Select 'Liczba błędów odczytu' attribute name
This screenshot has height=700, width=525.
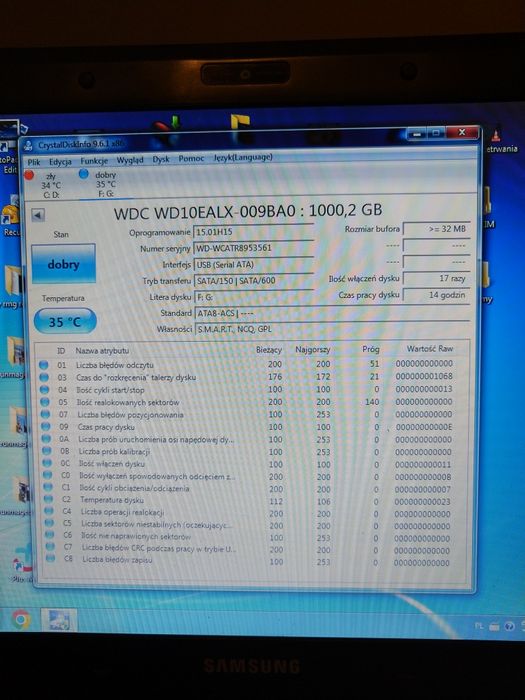115,365
